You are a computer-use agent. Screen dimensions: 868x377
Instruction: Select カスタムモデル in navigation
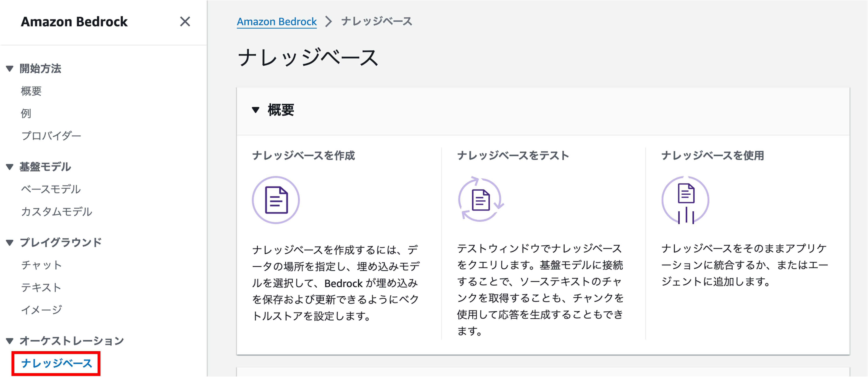tap(57, 212)
